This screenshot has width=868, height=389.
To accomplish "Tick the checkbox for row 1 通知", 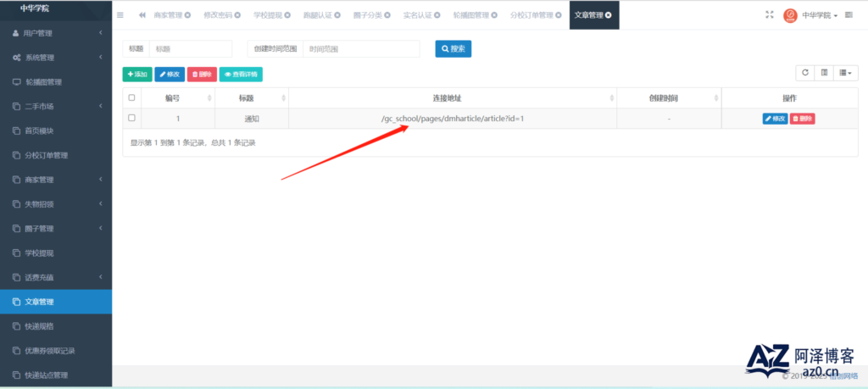I will coord(131,118).
